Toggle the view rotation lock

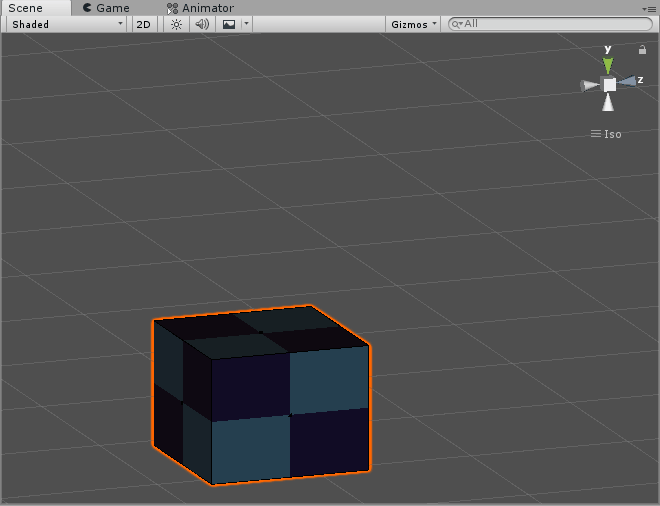pos(642,50)
